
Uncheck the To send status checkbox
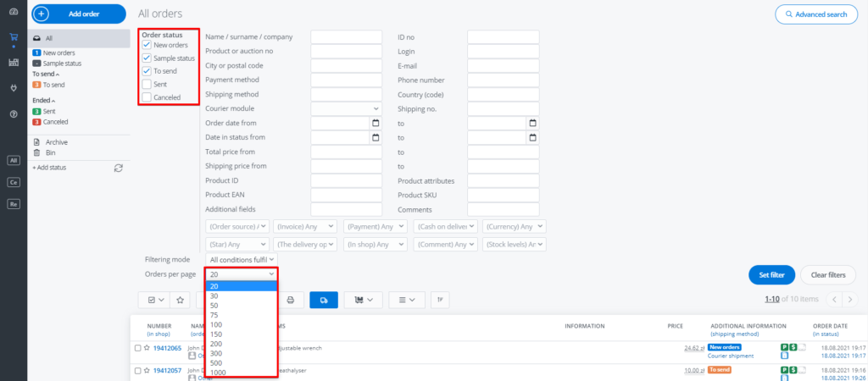147,71
